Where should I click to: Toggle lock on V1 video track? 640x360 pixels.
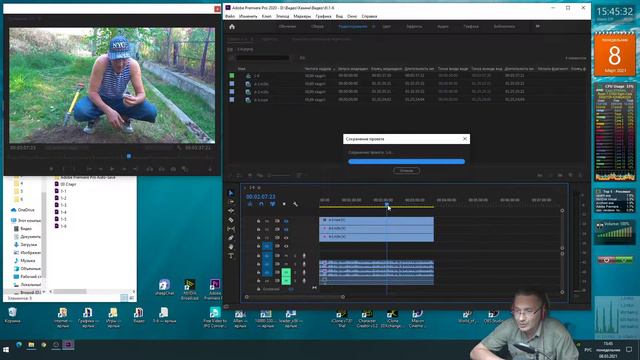(258, 246)
